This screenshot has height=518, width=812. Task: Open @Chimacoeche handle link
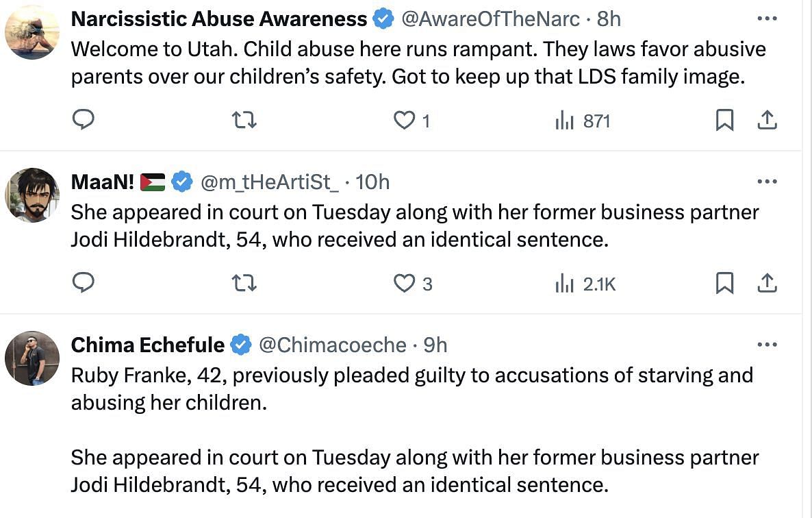click(x=333, y=345)
